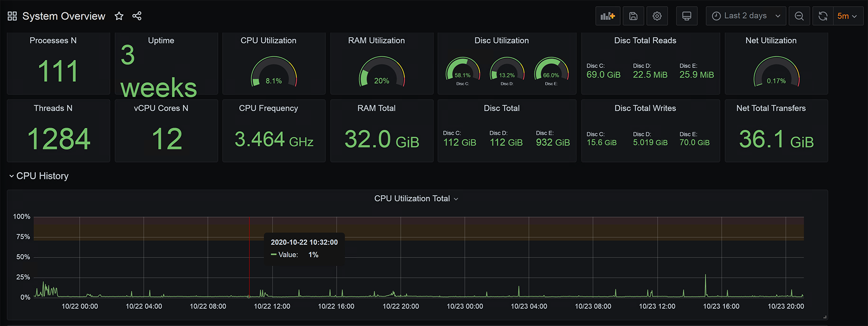Click the dashboards grid icon
The image size is (868, 326).
(12, 16)
